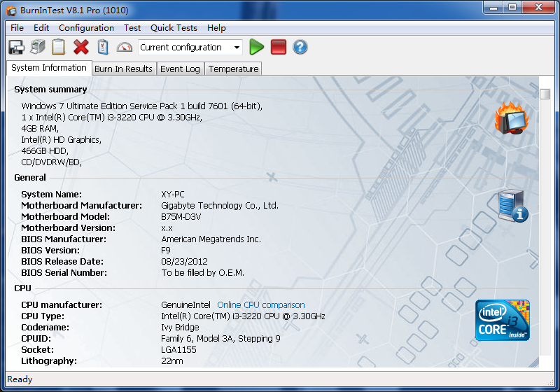Click the Intel(R) HD Graphics summary line
The image size is (560, 392).
pos(61,139)
